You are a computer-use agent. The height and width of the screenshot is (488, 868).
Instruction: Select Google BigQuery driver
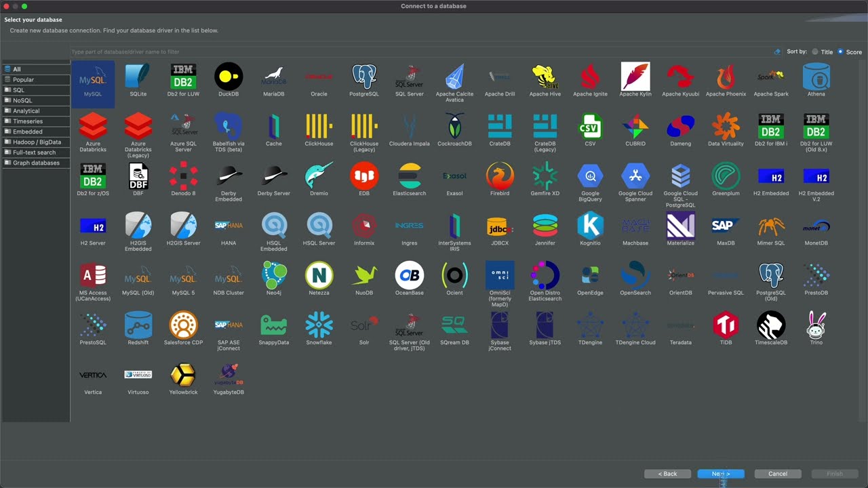(590, 182)
